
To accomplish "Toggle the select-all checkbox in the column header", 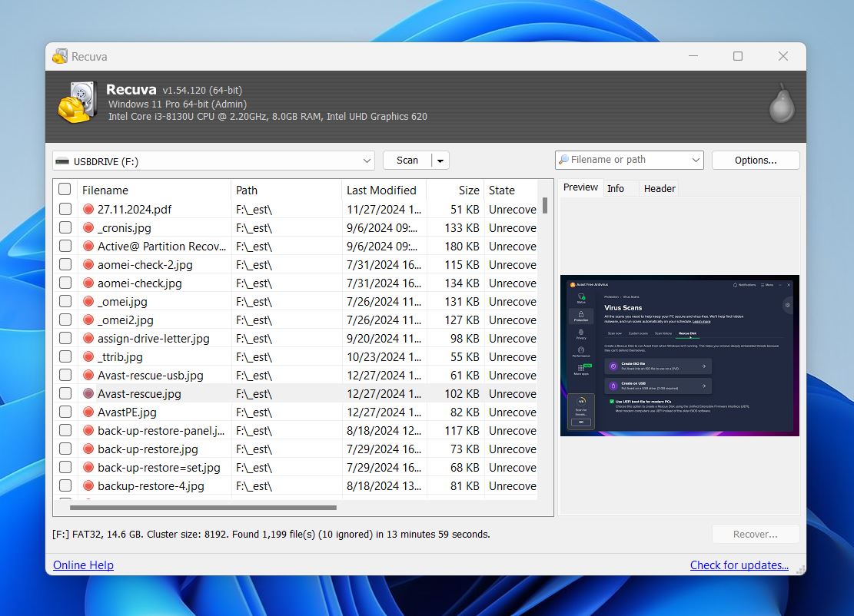I will (x=65, y=189).
